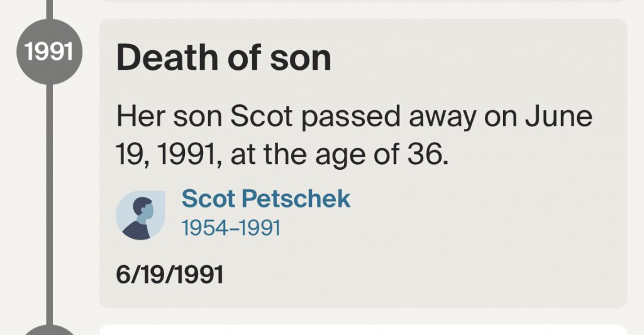644x335 pixels.
Task: Click the 6/19/1991 date label
Action: pyautogui.click(x=170, y=274)
